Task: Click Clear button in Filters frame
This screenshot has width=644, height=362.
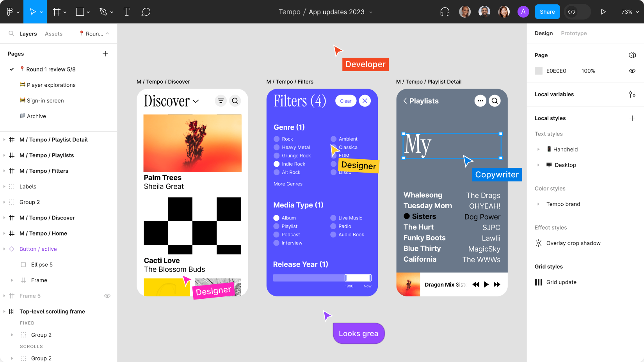Action: (x=345, y=101)
